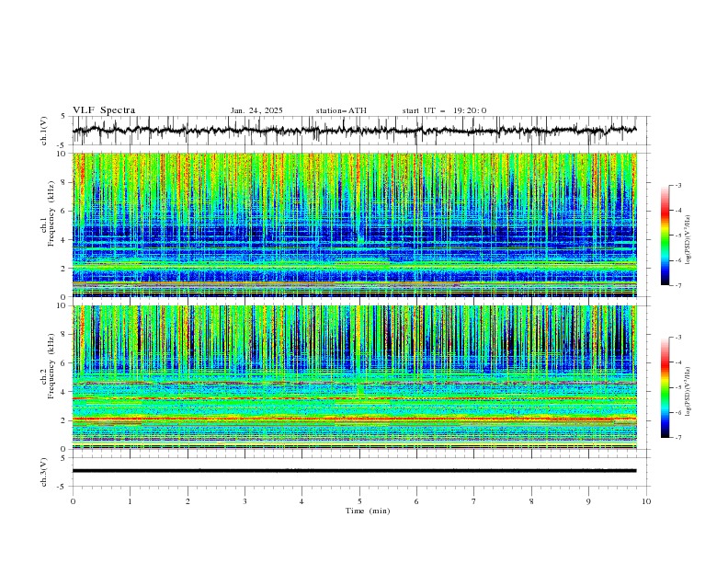Click the ch.1 spectrogram color bar
Image resolution: width=728 pixels, height=563 pixels.
coord(665,236)
